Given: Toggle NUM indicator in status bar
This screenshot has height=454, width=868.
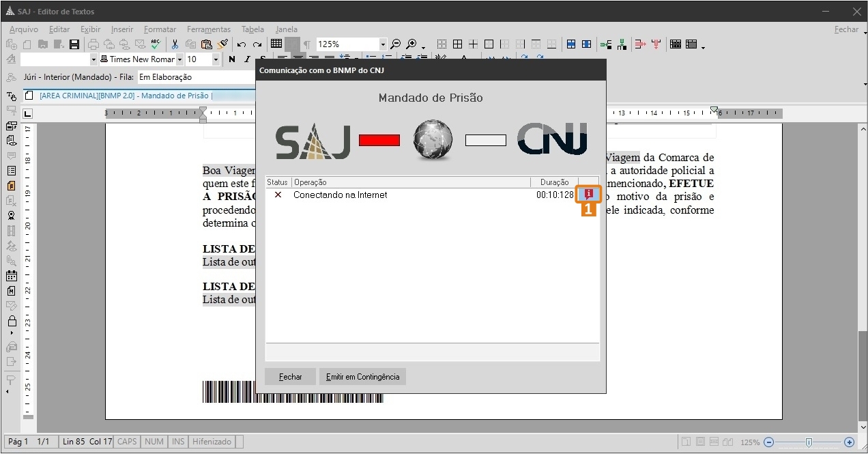Looking at the screenshot, I should (x=154, y=442).
